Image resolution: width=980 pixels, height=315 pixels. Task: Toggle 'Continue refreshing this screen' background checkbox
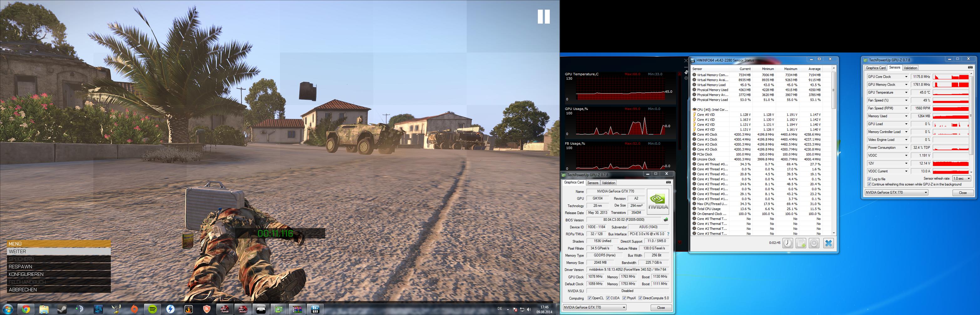(869, 184)
